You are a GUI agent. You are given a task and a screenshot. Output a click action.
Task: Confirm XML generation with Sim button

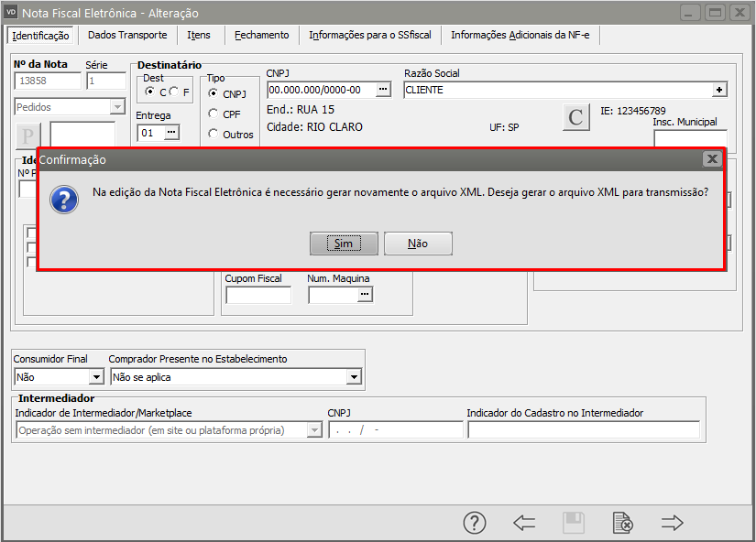click(x=344, y=244)
